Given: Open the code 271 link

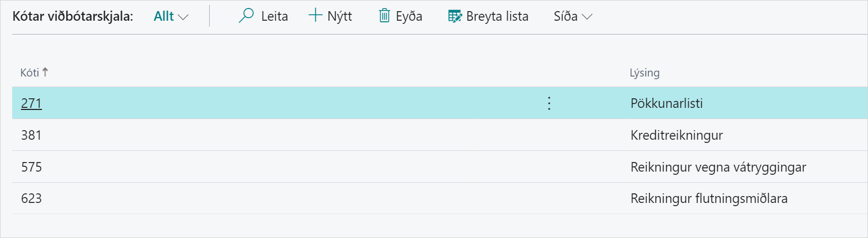Looking at the screenshot, I should pyautogui.click(x=31, y=103).
